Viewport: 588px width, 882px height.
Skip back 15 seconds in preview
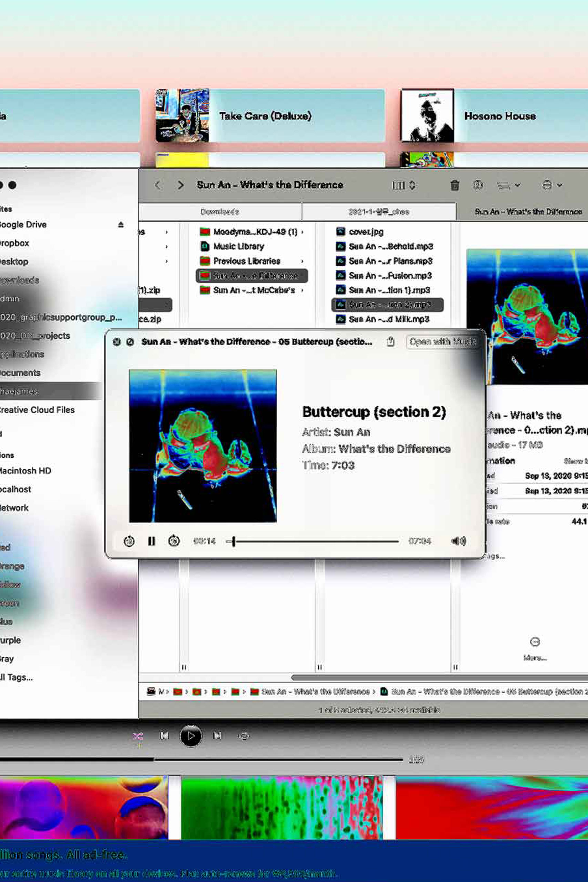[x=129, y=541]
